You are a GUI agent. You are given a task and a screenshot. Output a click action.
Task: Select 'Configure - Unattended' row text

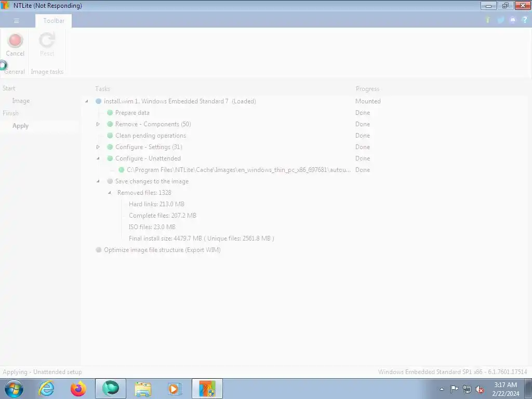click(148, 158)
